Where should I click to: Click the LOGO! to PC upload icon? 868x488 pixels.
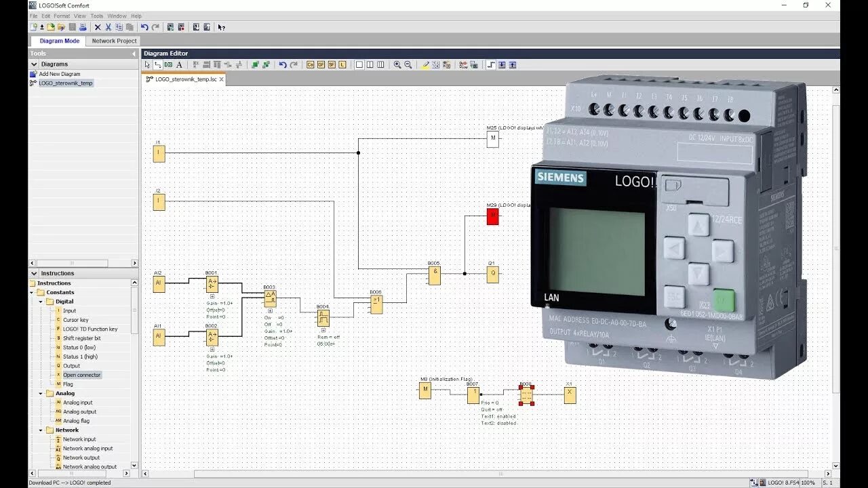click(207, 27)
